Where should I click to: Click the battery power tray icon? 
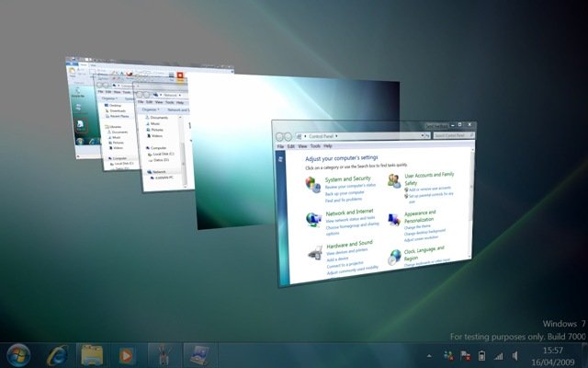click(x=481, y=356)
